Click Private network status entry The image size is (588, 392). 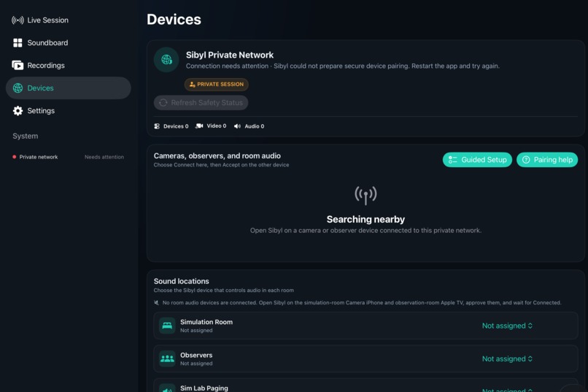69,157
